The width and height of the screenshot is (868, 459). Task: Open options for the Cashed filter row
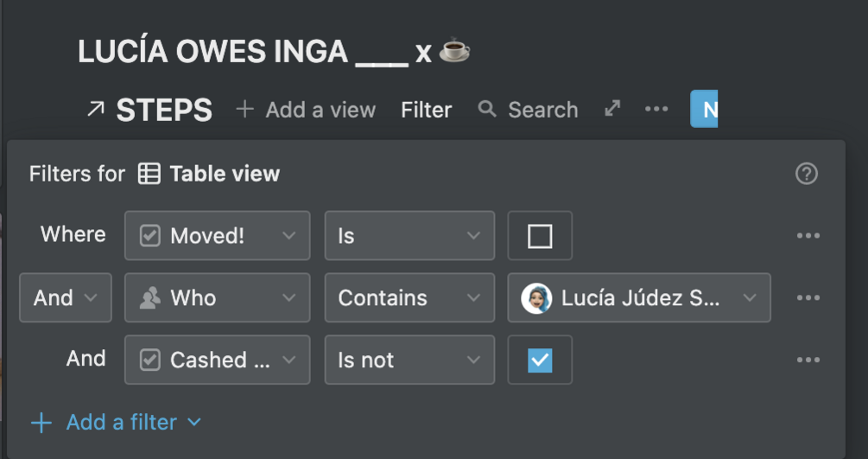coord(808,360)
